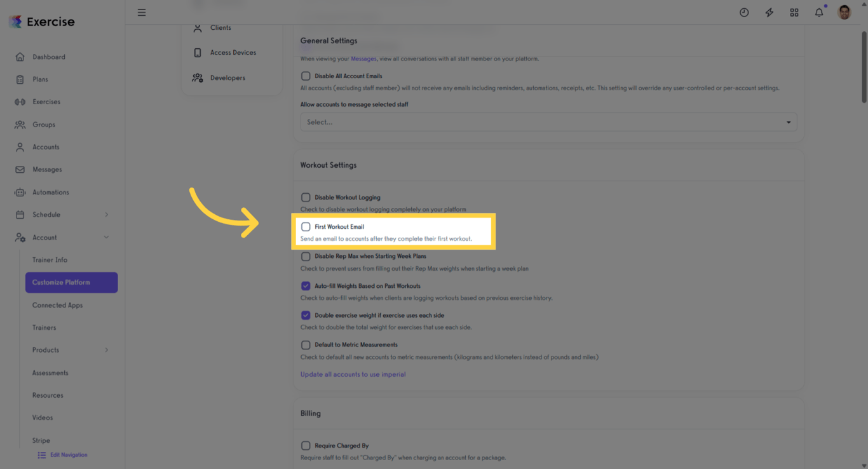868x469 pixels.
Task: Switch to the Connected Apps page
Action: coord(57,305)
